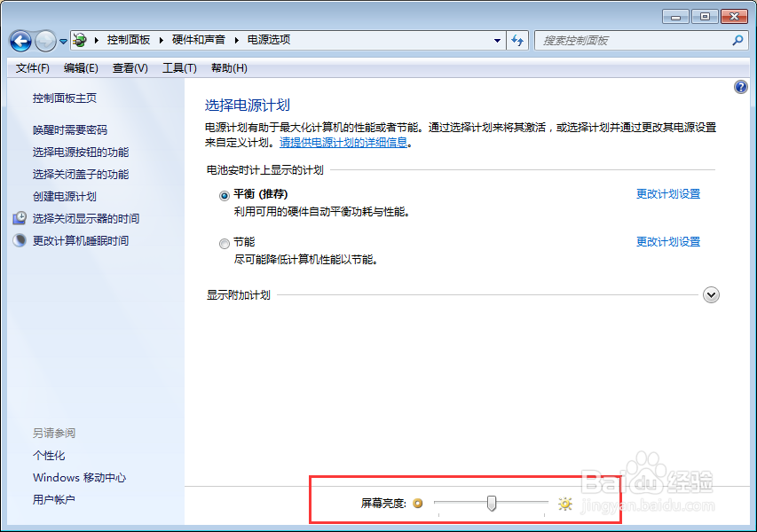Screen dimensions: 757x532
Task: Click the dim brightness icon left of the slider
Action: point(418,503)
